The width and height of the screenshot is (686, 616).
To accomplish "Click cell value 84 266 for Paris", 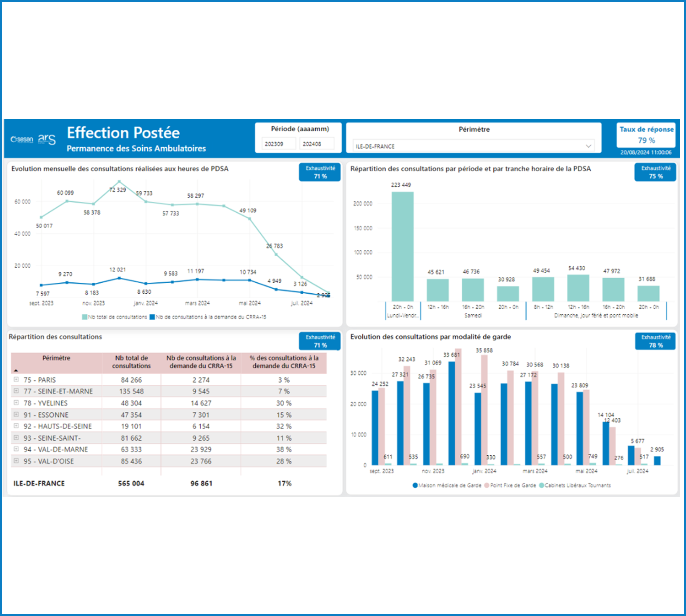I will (131, 380).
